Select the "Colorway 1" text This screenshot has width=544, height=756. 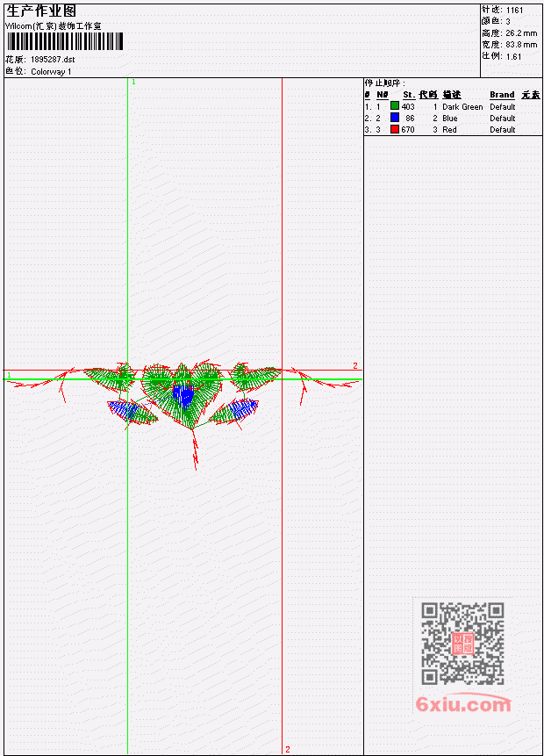click(x=51, y=71)
